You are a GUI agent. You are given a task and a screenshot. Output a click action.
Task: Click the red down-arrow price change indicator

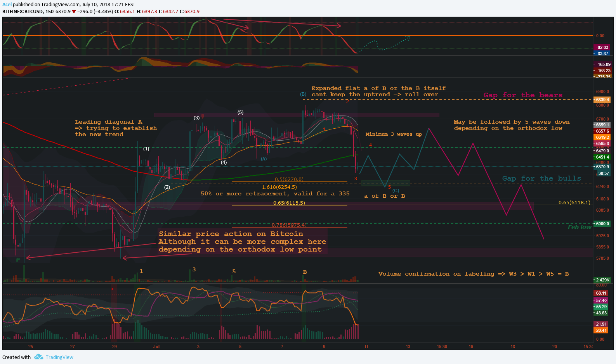(74, 12)
